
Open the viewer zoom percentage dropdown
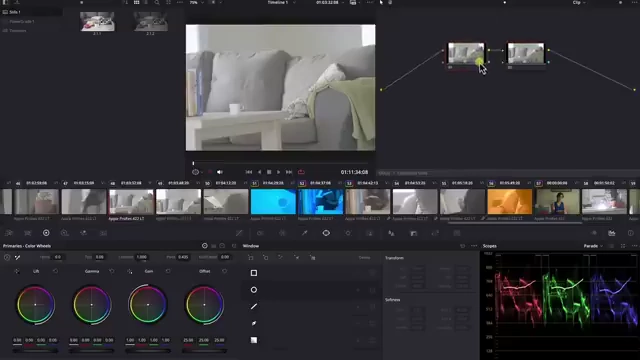tap(196, 2)
